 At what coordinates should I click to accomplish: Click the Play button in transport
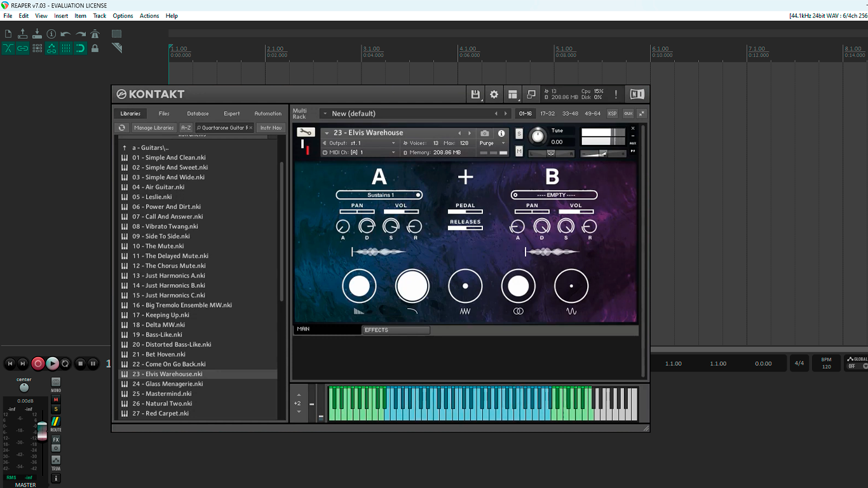pyautogui.click(x=52, y=363)
